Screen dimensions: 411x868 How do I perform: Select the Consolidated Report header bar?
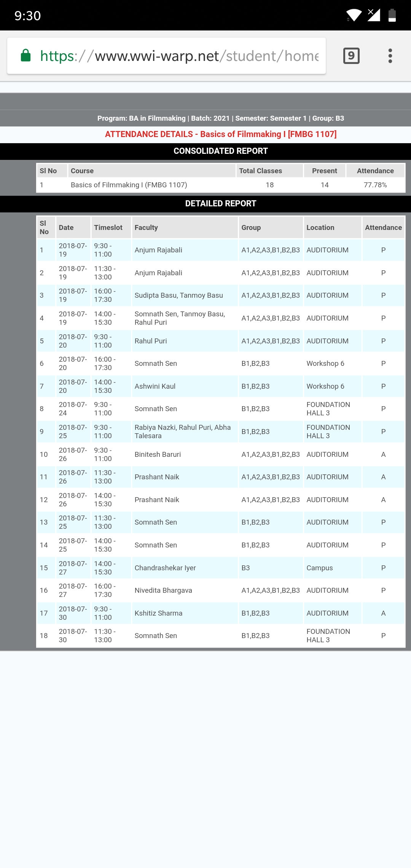(221, 151)
